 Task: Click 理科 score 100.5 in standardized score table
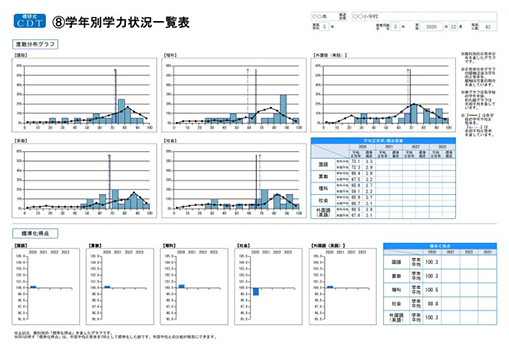(x=432, y=290)
